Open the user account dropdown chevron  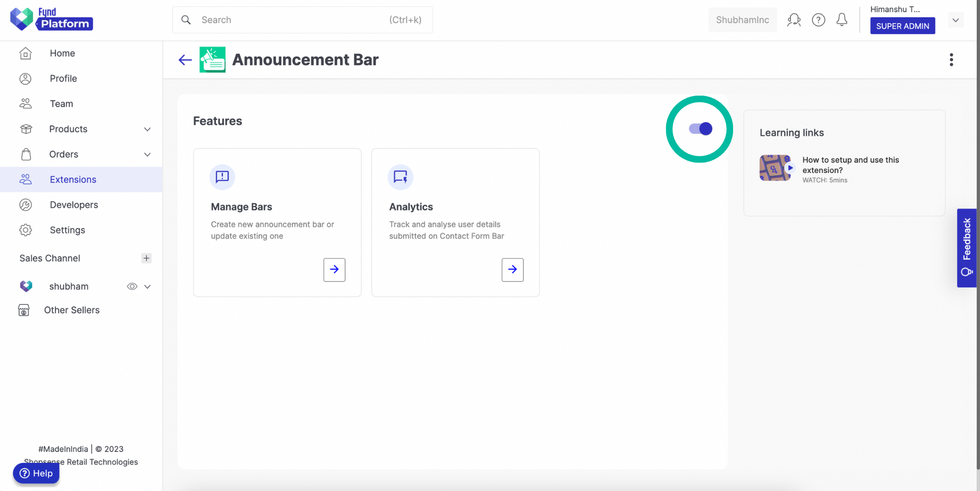point(955,20)
